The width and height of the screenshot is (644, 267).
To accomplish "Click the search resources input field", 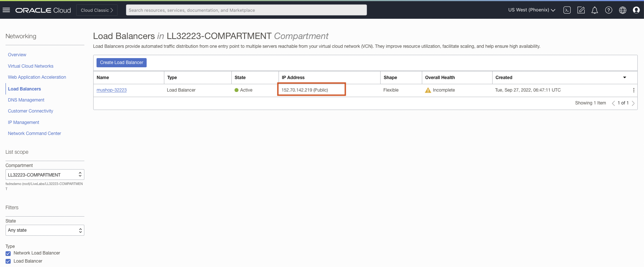I will 246,10.
